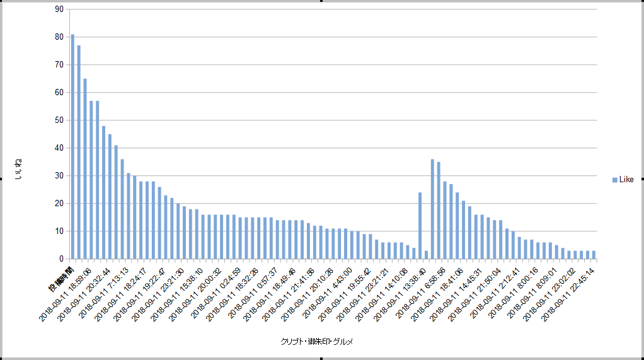
Task: Select the Like legend label
Action: (x=626, y=180)
